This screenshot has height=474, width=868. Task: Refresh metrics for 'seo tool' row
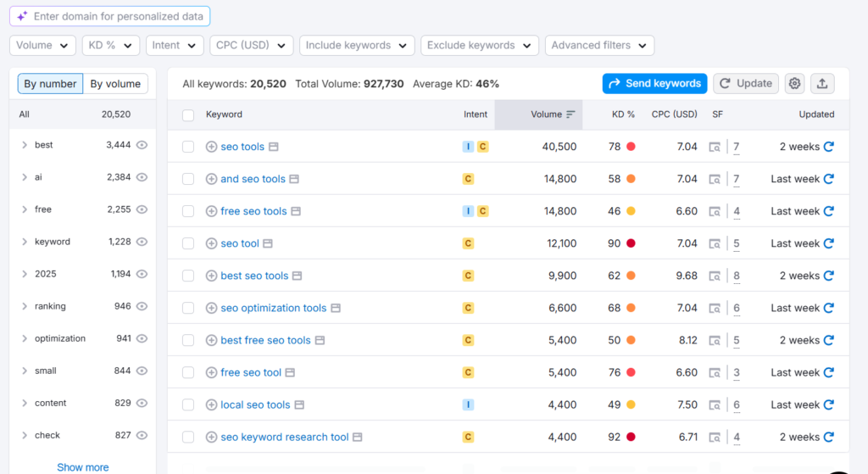[x=829, y=243]
